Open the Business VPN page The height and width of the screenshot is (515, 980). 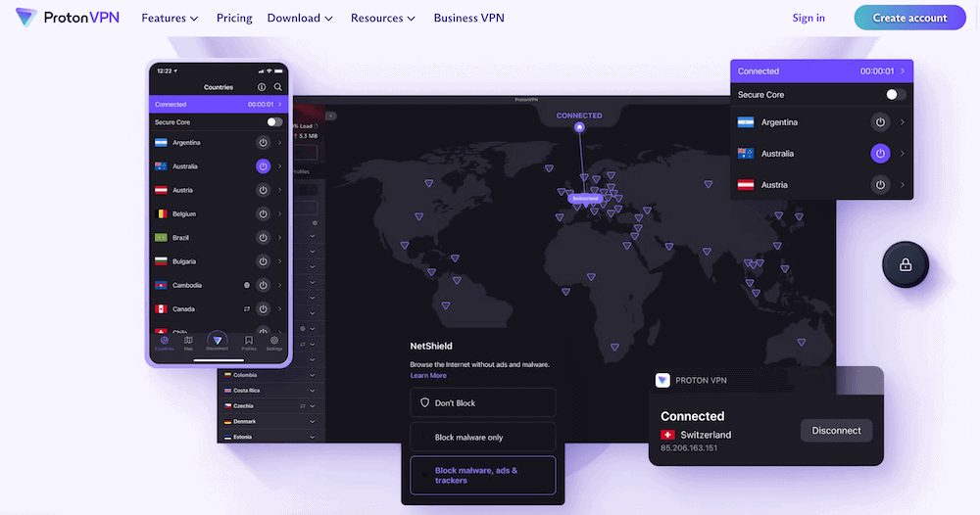[x=468, y=18]
